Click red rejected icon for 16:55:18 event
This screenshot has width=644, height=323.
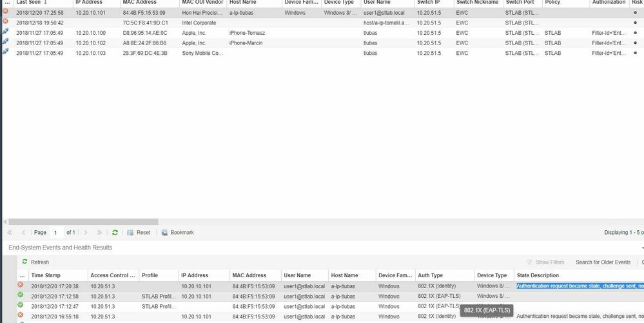click(x=21, y=316)
